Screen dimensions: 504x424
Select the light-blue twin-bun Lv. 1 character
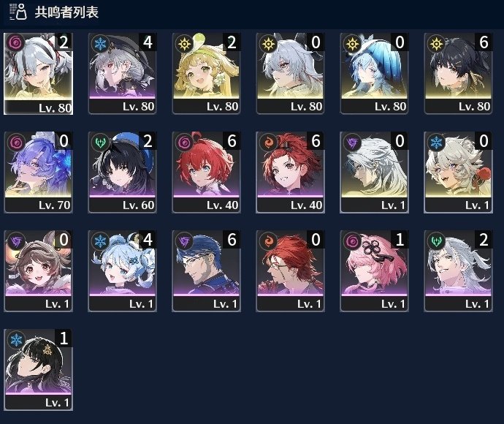[123, 271]
